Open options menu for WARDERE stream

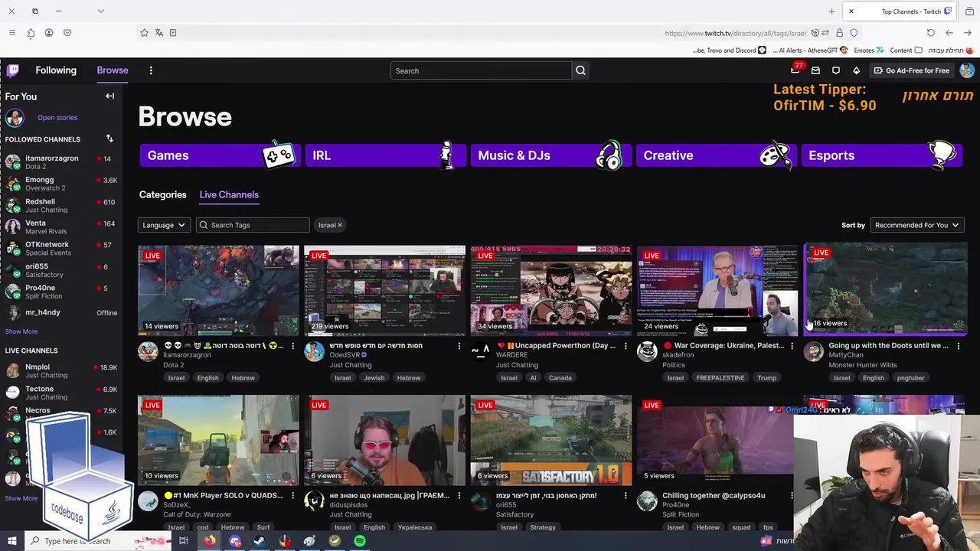625,346
